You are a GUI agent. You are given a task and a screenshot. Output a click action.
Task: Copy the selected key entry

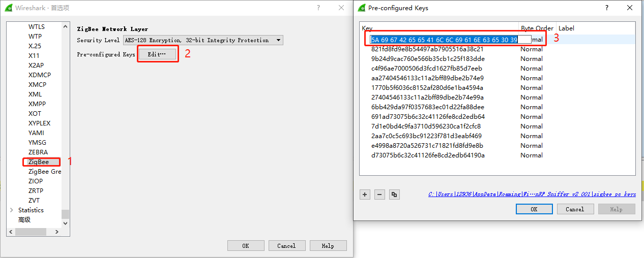pyautogui.click(x=394, y=195)
